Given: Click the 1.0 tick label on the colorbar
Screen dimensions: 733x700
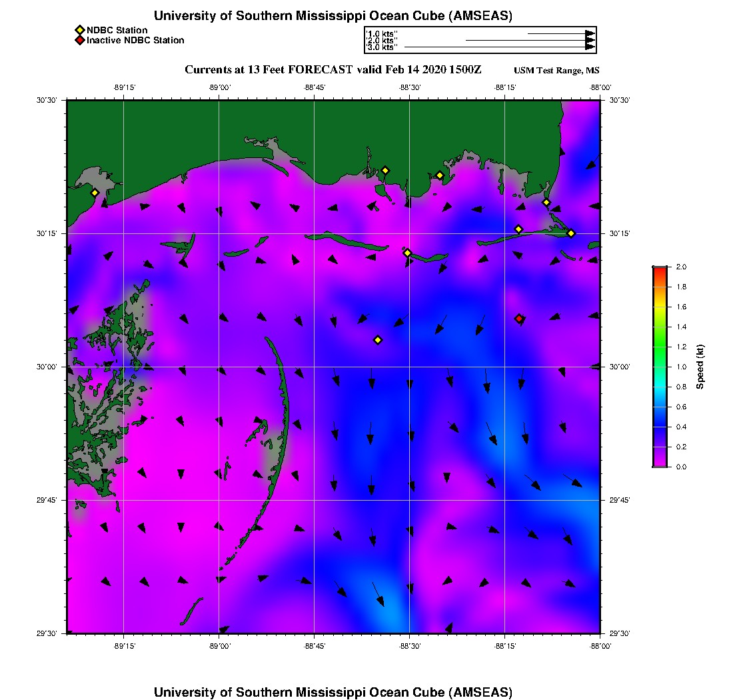Looking at the screenshot, I should tap(681, 367).
